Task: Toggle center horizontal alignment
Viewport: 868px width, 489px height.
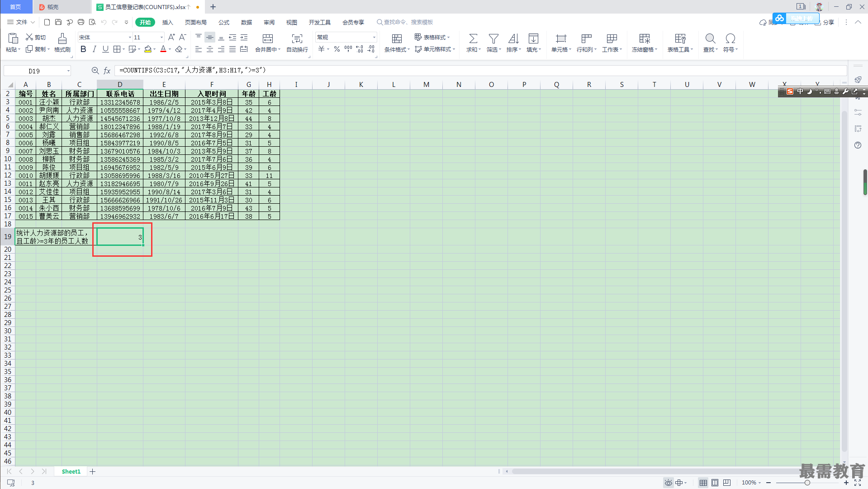Action: [x=210, y=49]
